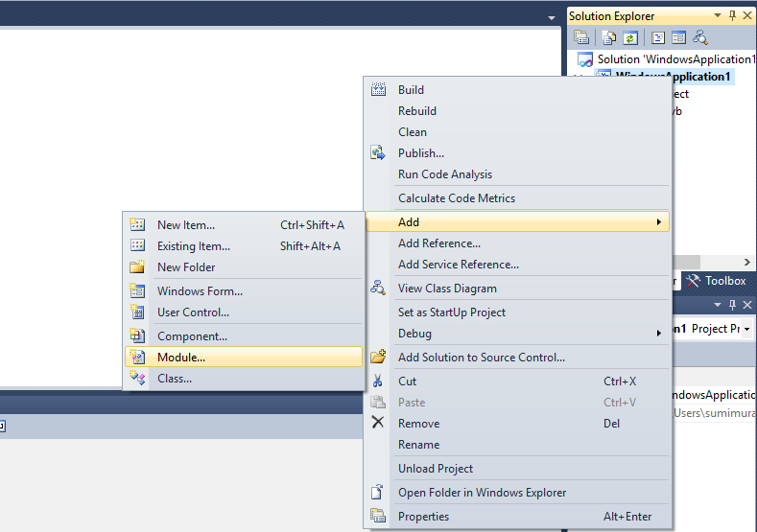Click the View Designer toolbar icon

[678, 37]
